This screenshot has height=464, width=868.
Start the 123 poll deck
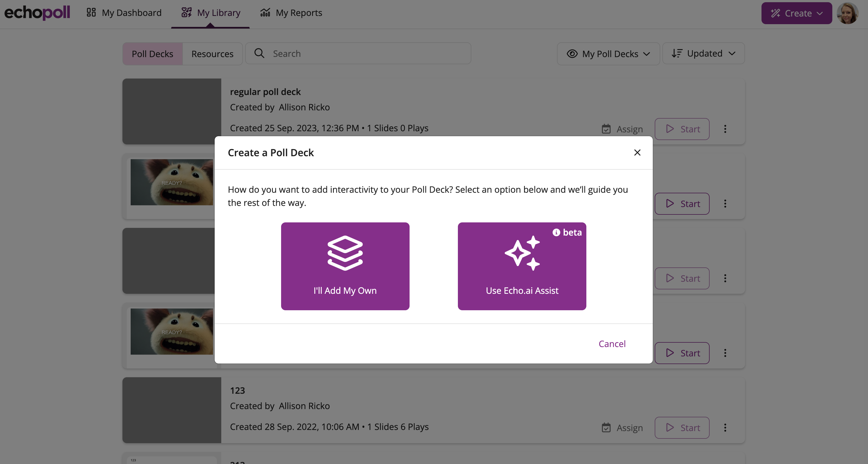[x=682, y=427]
